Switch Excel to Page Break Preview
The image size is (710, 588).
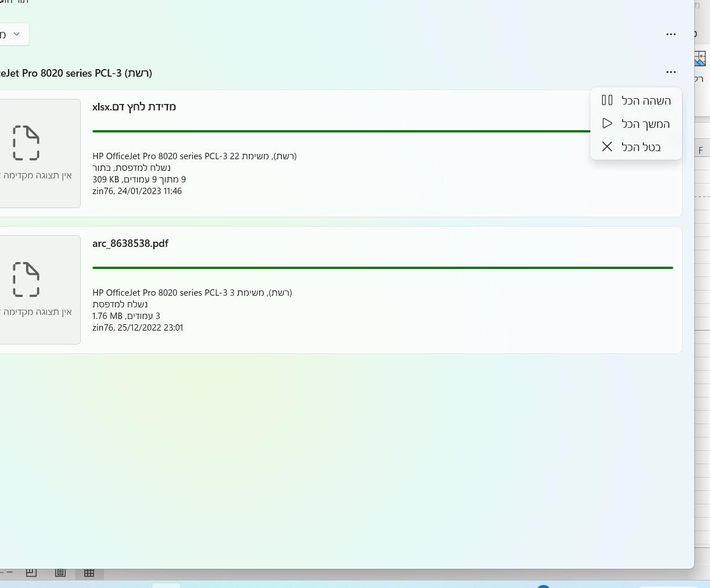click(31, 573)
